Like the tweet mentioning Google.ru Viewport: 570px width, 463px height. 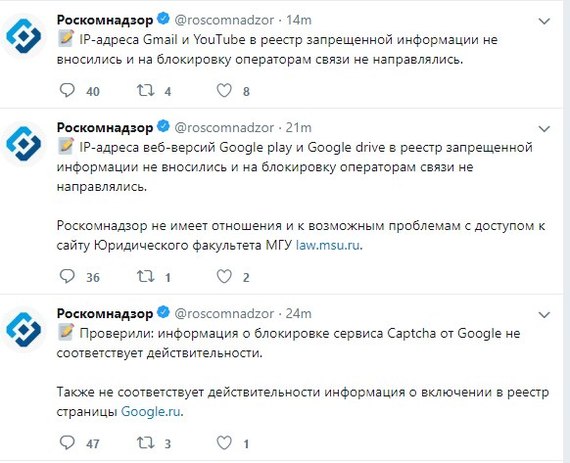(224, 443)
